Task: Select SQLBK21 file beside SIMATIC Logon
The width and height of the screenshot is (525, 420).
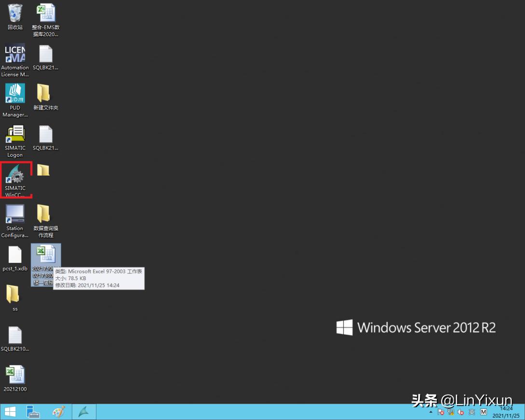Action: click(x=46, y=138)
